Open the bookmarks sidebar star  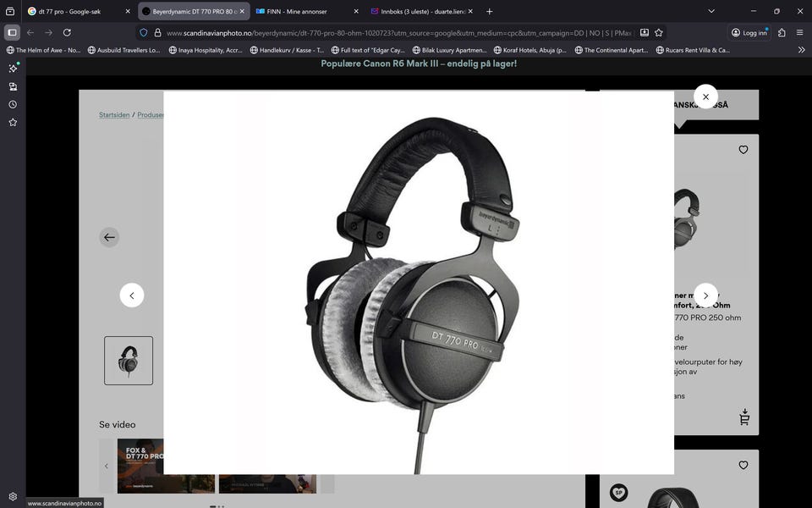click(13, 122)
